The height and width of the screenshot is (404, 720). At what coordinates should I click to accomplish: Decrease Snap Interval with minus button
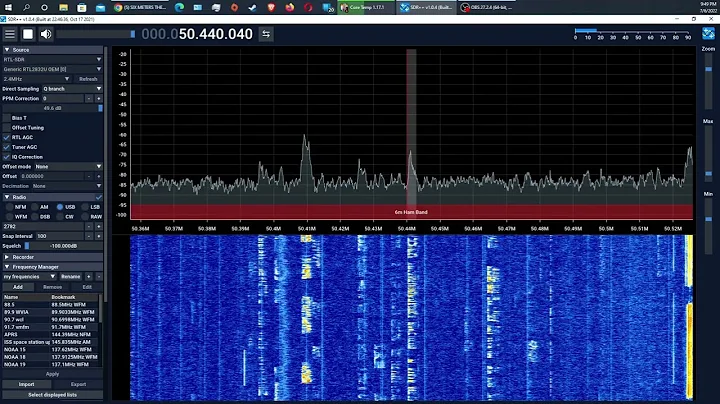(x=89, y=236)
